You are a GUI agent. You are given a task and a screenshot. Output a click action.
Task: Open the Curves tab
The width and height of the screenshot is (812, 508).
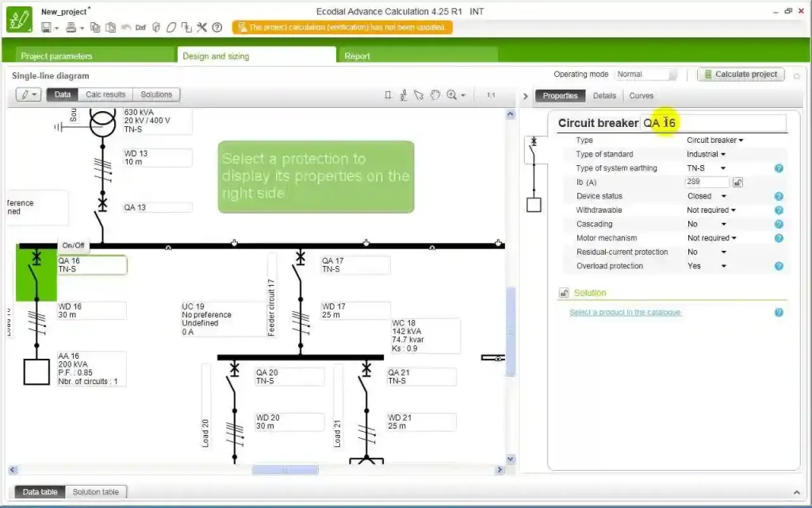[x=641, y=96]
